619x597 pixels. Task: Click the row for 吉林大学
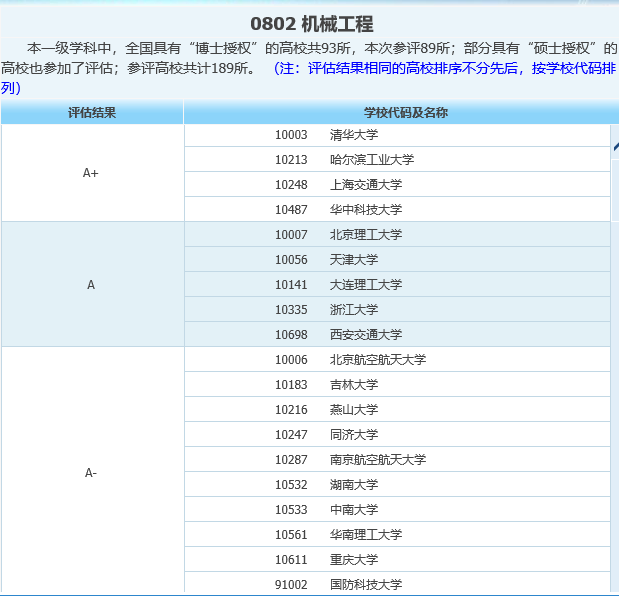pos(397,385)
